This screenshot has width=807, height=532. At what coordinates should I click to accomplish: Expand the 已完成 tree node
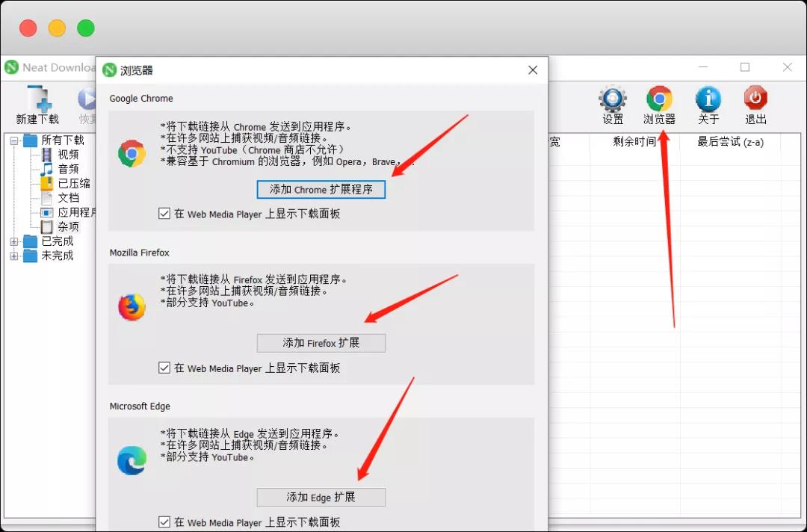14,241
